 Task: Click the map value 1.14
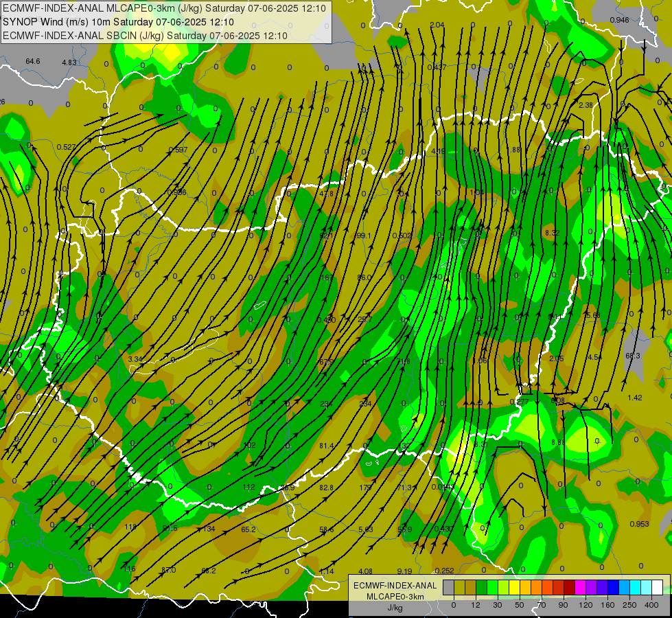click(327, 571)
